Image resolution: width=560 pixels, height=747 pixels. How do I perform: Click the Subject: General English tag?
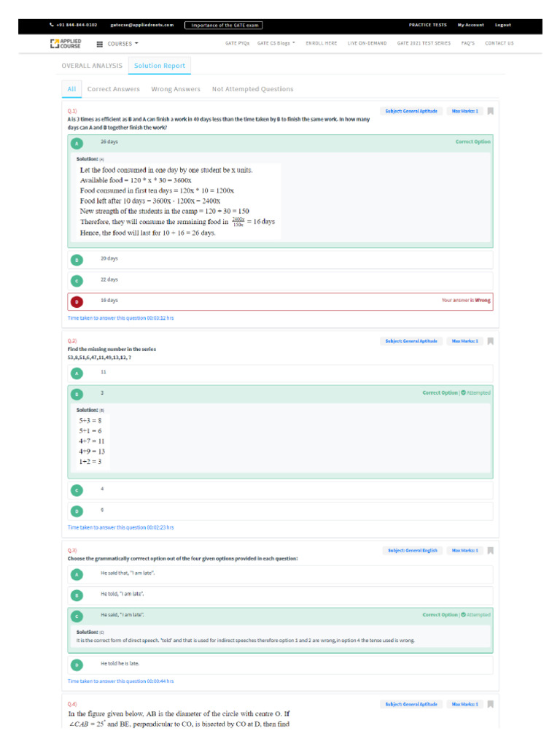[413, 550]
